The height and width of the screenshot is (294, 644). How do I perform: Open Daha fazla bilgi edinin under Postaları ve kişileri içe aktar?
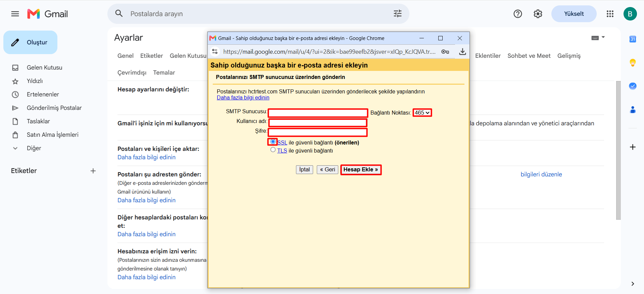[146, 157]
